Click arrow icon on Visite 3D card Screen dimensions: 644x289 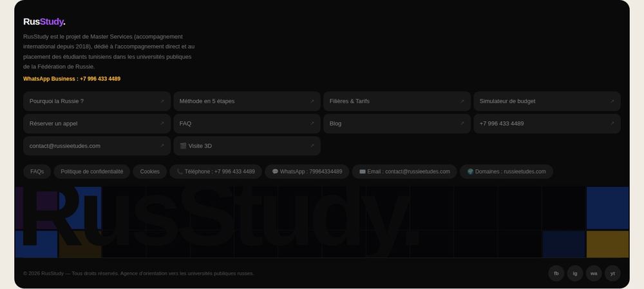coord(312,146)
